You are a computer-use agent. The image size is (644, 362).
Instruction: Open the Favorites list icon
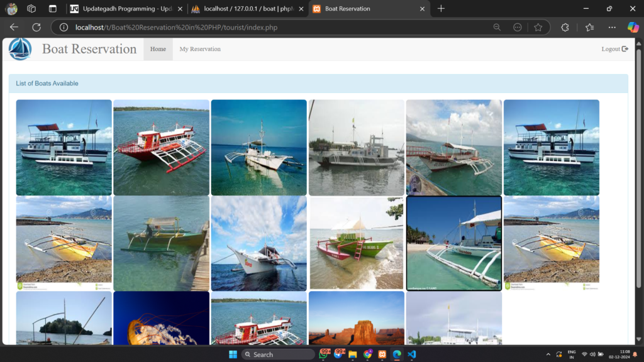tap(590, 28)
